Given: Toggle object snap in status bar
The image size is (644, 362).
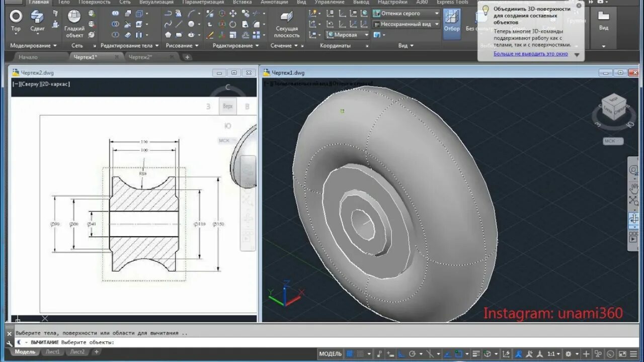Looking at the screenshot, I should tap(459, 354).
